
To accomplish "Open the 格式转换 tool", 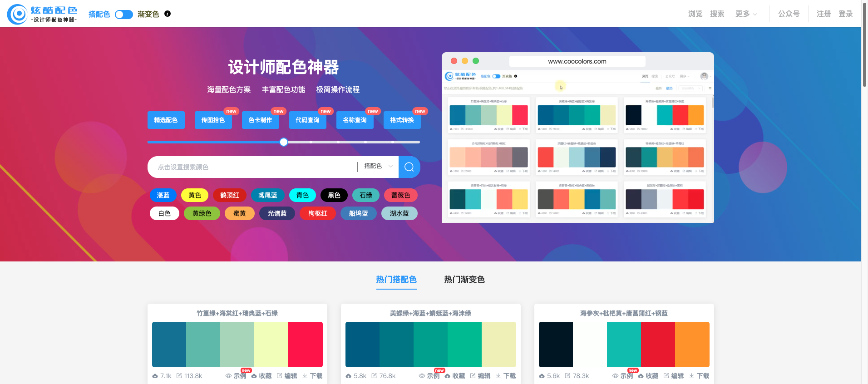I will [x=402, y=120].
